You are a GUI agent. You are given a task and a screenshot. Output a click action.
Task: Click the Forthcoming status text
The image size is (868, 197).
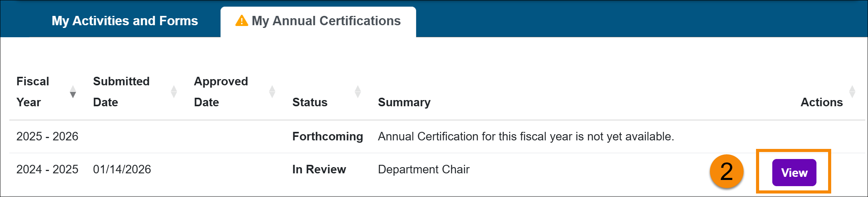click(327, 137)
